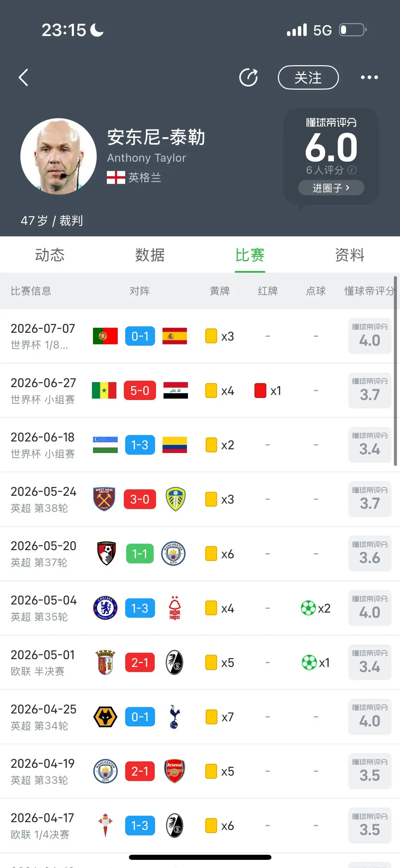Tap the West Ham United crest

click(104, 499)
